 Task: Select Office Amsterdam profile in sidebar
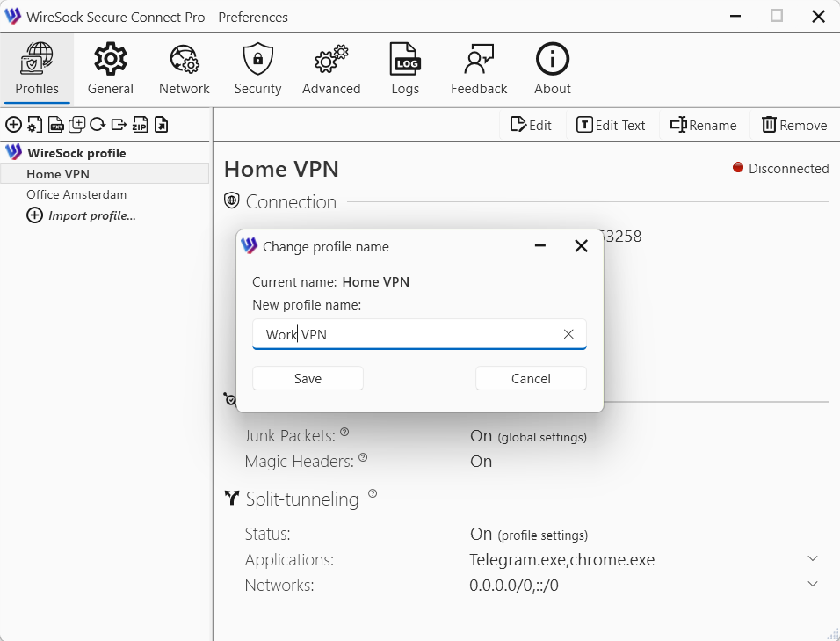(76, 194)
